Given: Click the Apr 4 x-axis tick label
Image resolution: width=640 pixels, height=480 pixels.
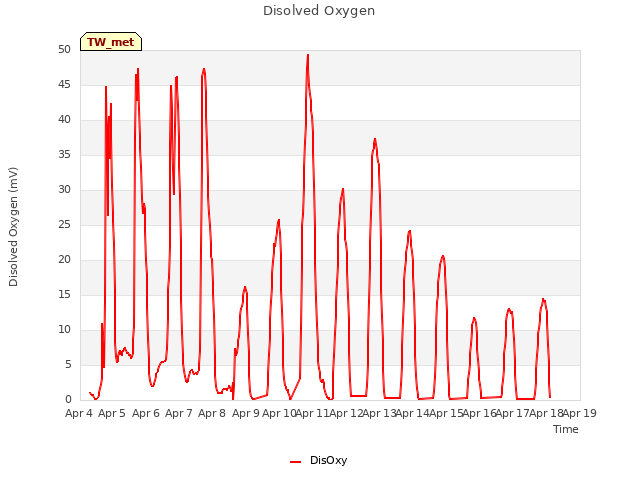Looking at the screenshot, I should pyautogui.click(x=79, y=413).
